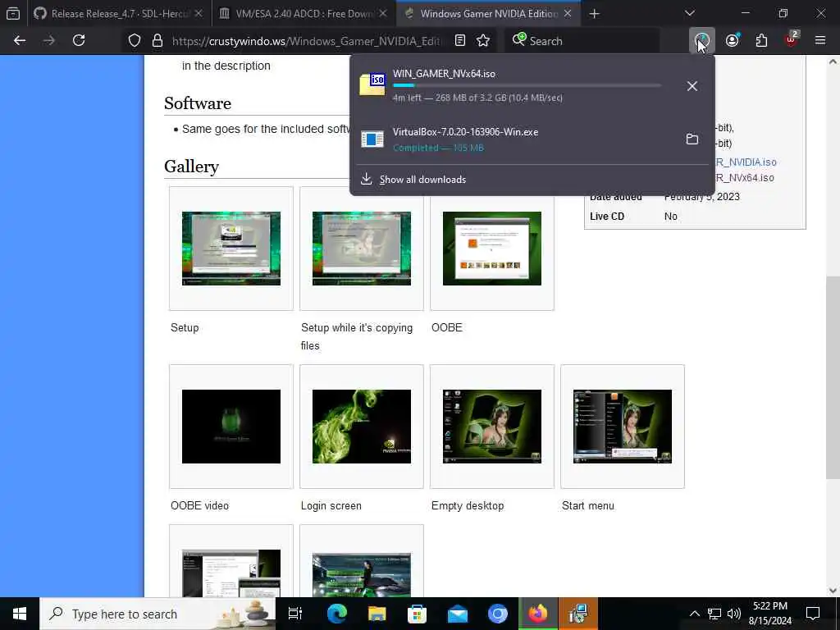The height and width of the screenshot is (630, 840).
Task: Open Setup while copying files thumbnail
Action: click(362, 249)
